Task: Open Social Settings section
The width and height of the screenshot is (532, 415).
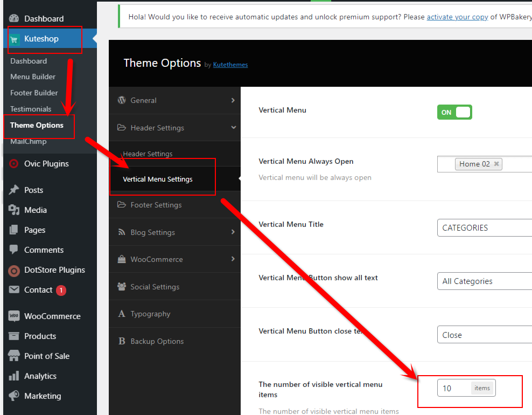Action: [x=175, y=287]
